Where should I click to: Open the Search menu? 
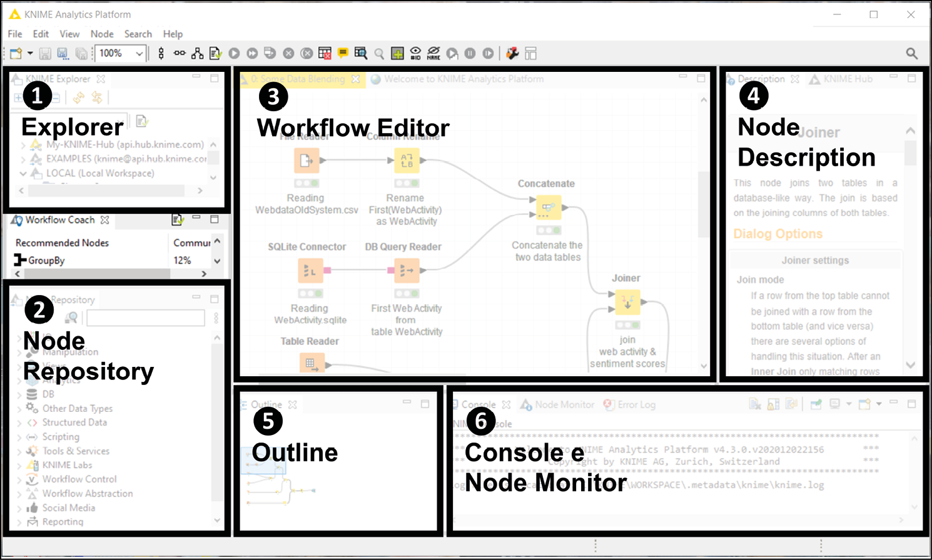point(138,34)
